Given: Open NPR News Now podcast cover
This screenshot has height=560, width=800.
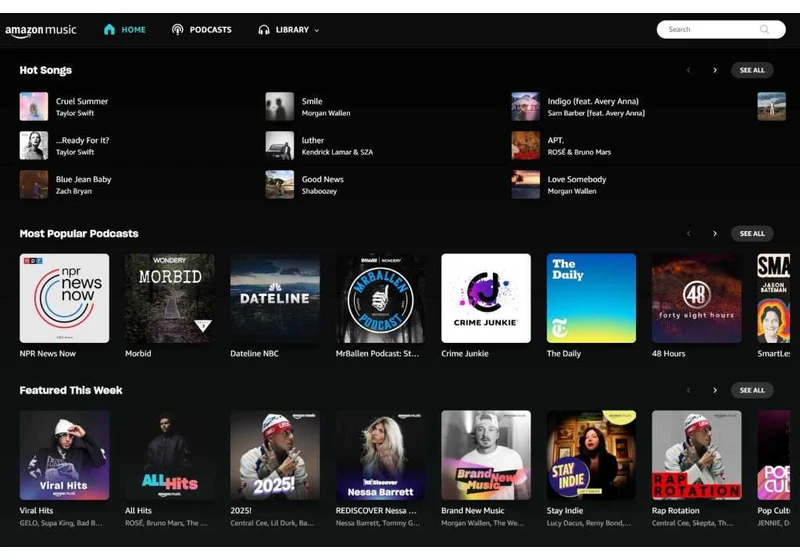Looking at the screenshot, I should click(64, 298).
